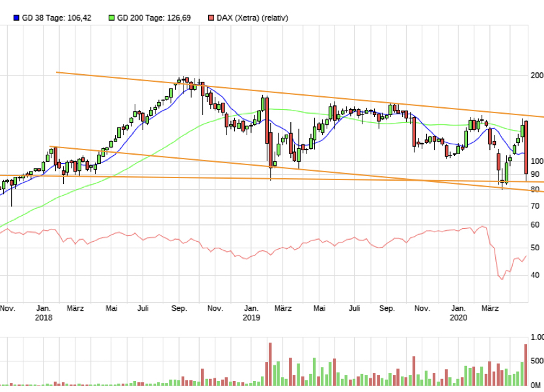Click the tallest volume bar of early 2019

(x=270, y=364)
